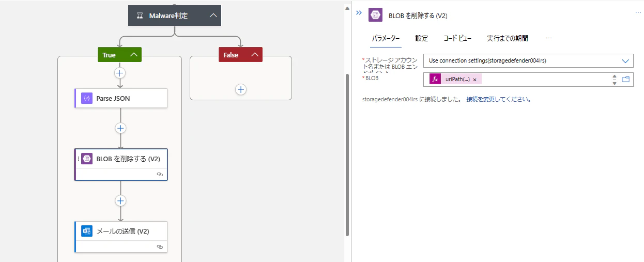
Task: Open the メールの送信 (V2) action card
Action: (121, 237)
